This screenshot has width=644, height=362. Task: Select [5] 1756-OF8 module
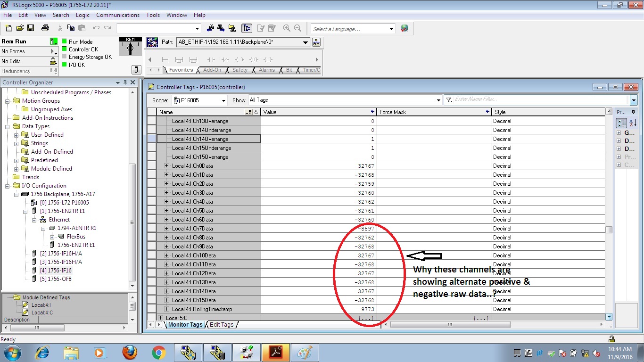tap(56, 279)
